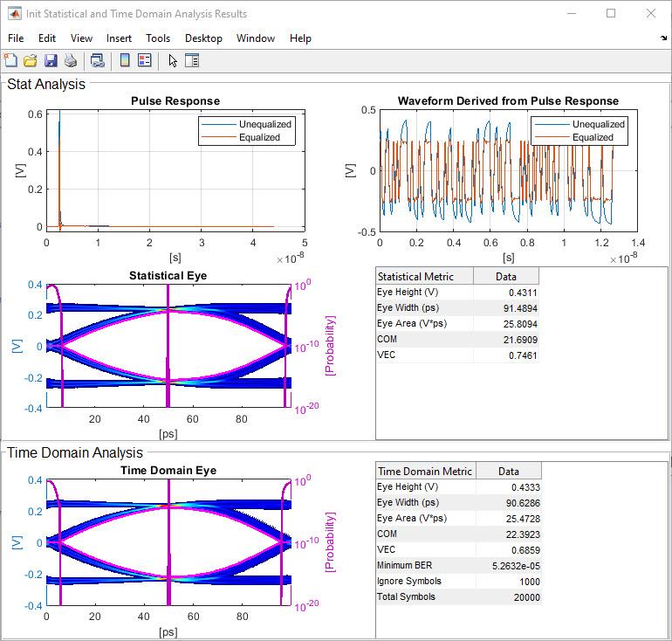
Task: Click the Unequalized legend entry in Pulse Response
Action: (x=265, y=124)
